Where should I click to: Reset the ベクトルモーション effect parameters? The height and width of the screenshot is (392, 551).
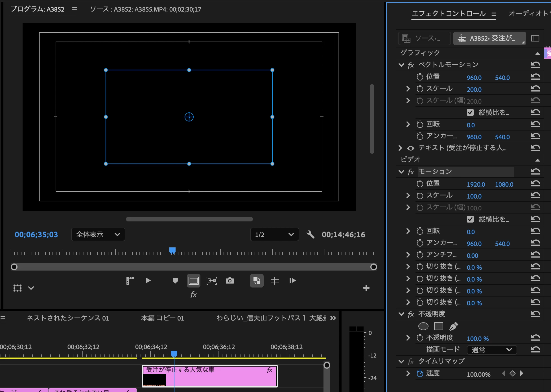tap(535, 65)
